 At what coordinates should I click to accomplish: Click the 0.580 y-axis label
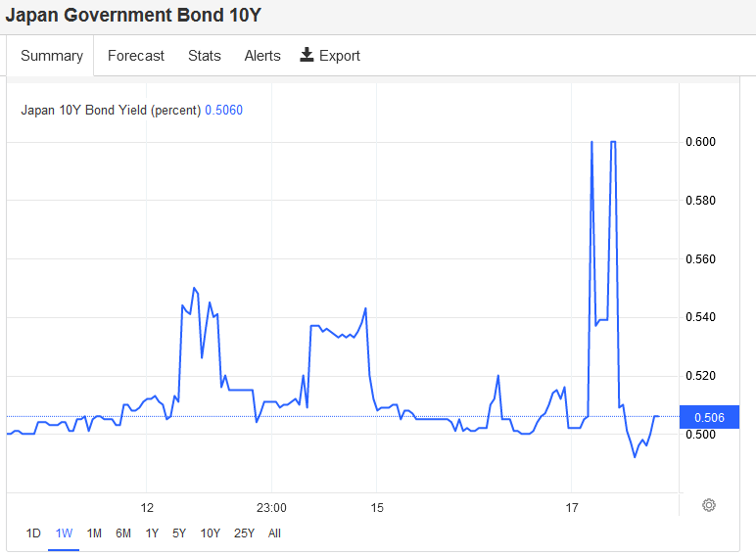coord(700,201)
